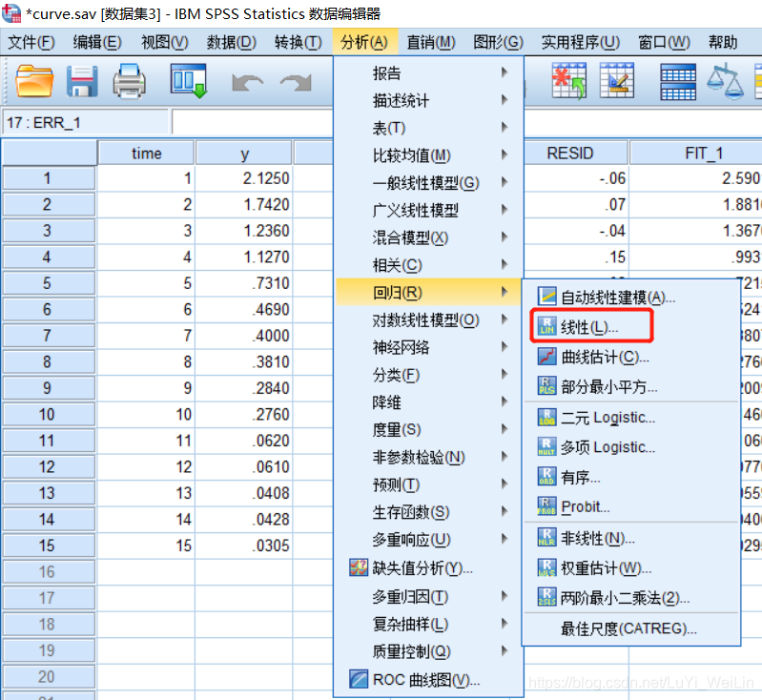The image size is (762, 700).
Task: Expand the 描述统计 submenu arrow
Action: point(505,99)
